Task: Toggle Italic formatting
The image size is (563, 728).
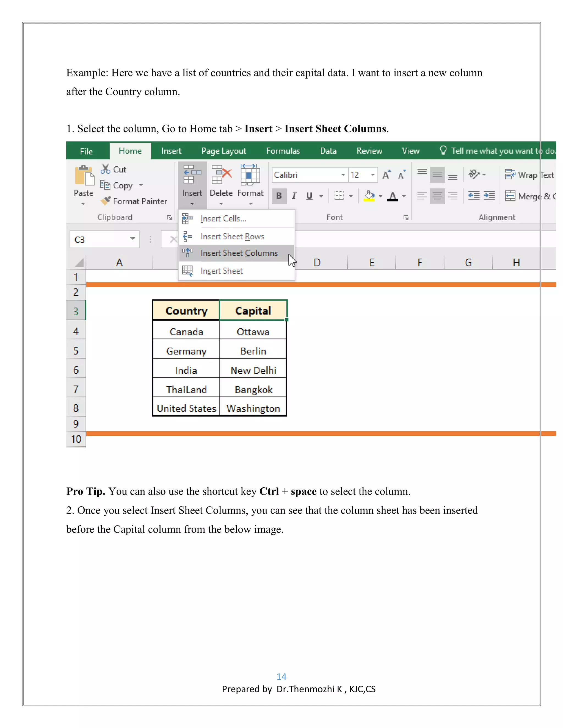Action: coord(294,196)
